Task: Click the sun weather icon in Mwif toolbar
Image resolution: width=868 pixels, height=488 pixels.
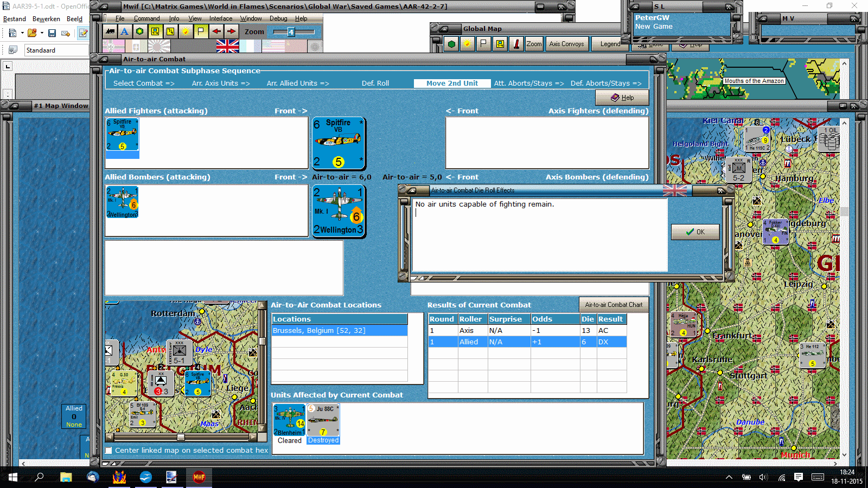Action: [186, 31]
